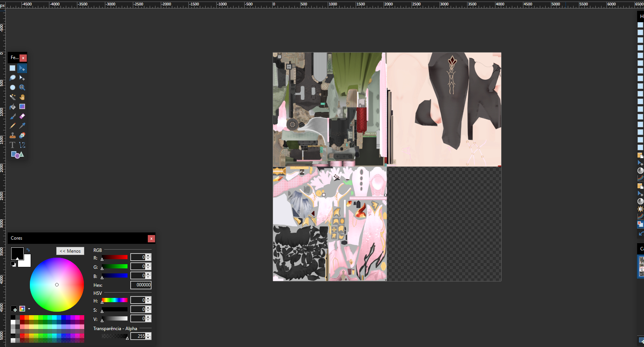The image size is (644, 347).
Task: Focus the R value input field
Action: (x=138, y=257)
